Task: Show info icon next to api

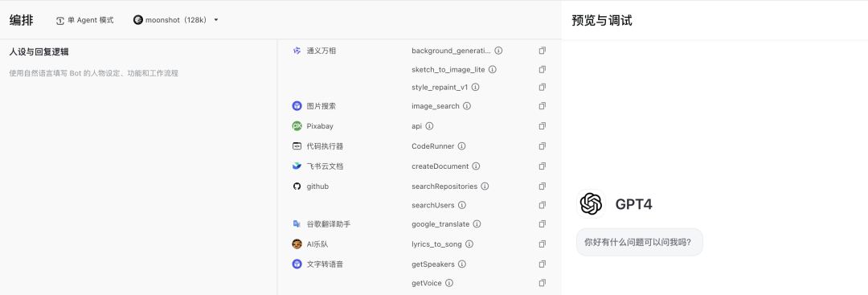Action: (429, 125)
